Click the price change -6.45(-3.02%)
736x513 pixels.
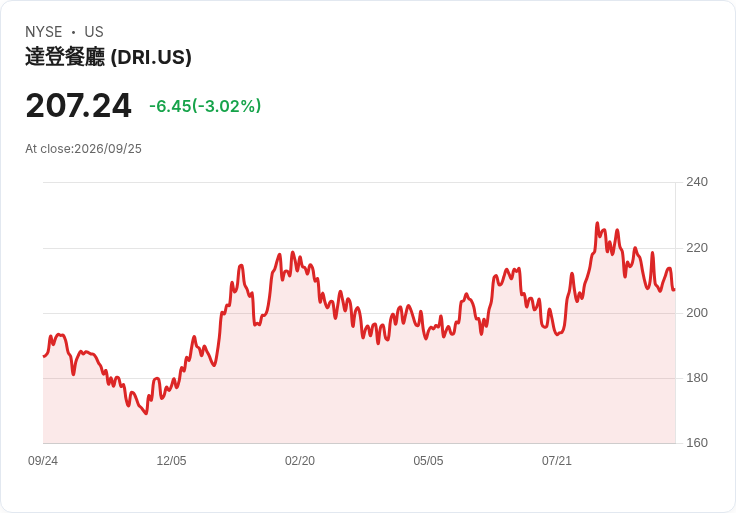[x=205, y=106]
